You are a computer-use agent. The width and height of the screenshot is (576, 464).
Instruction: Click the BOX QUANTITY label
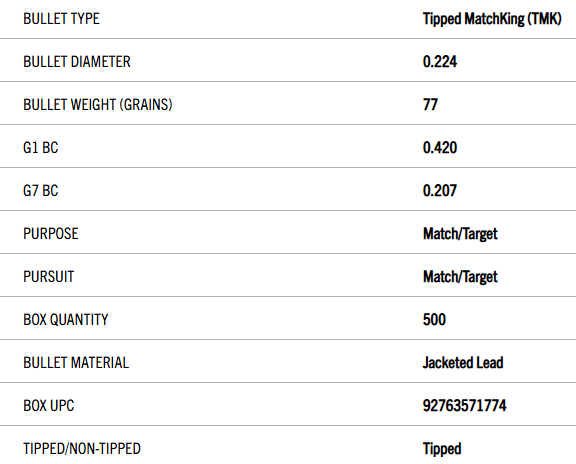tap(66, 320)
